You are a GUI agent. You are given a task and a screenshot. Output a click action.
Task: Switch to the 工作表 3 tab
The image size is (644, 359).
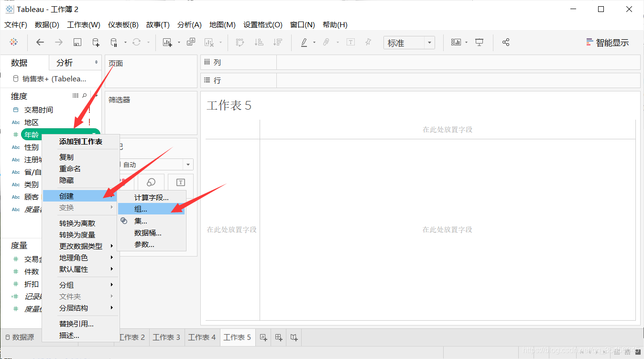[166, 337]
